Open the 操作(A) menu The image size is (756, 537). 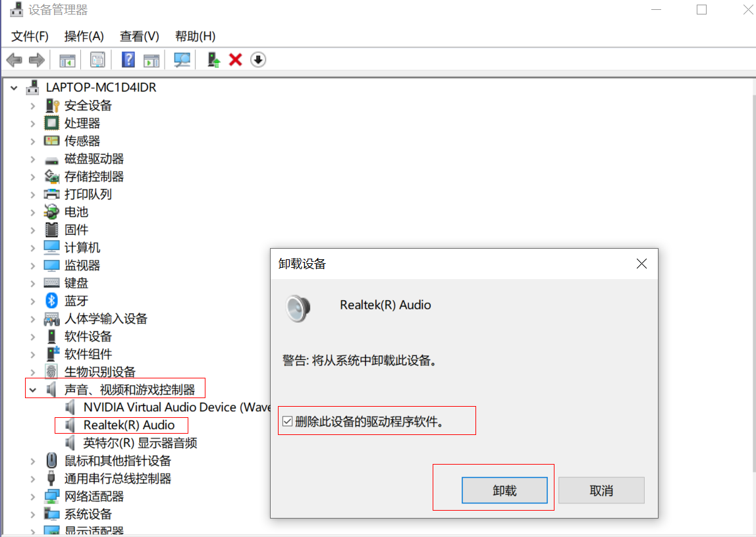click(84, 36)
